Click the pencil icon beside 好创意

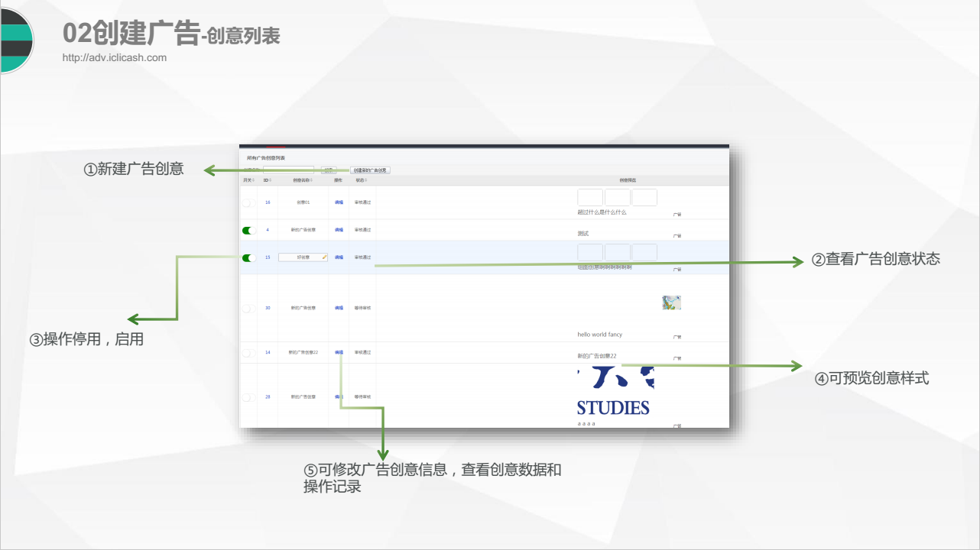tap(325, 257)
